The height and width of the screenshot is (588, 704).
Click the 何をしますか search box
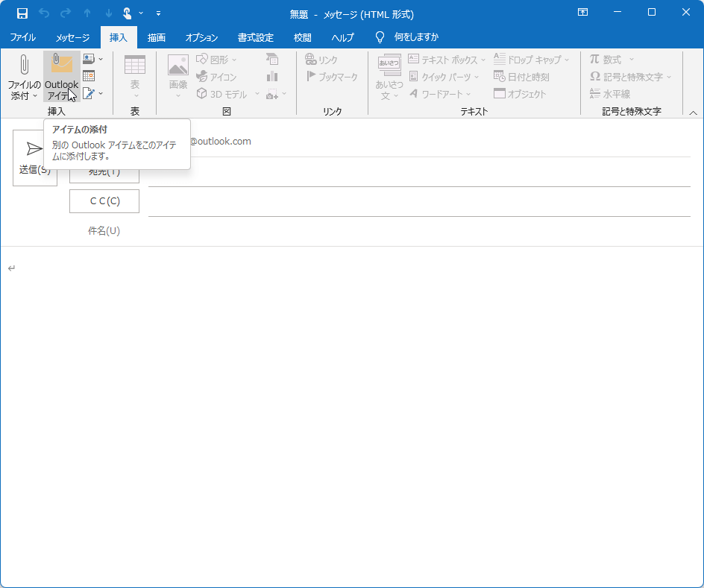(x=416, y=37)
